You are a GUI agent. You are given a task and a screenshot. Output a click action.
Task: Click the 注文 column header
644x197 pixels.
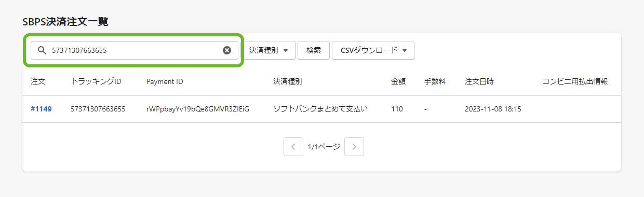click(38, 81)
